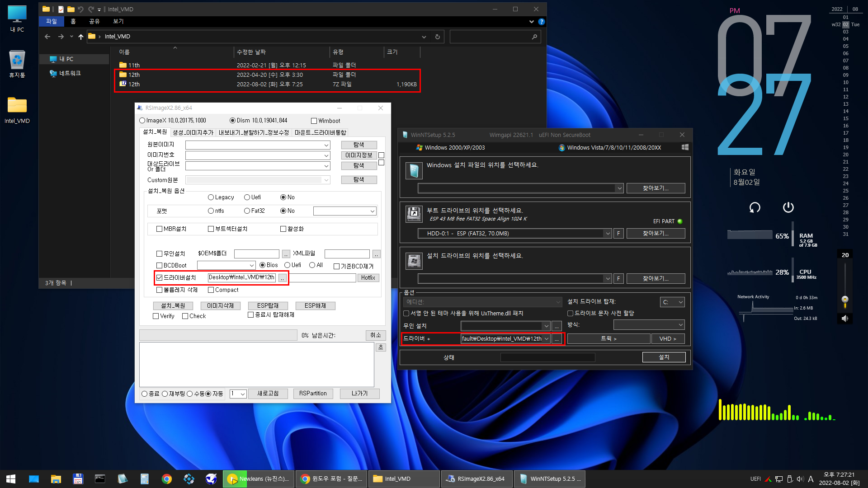The image size is (868, 488).
Task: Select the Dism radio button
Action: coord(232,121)
